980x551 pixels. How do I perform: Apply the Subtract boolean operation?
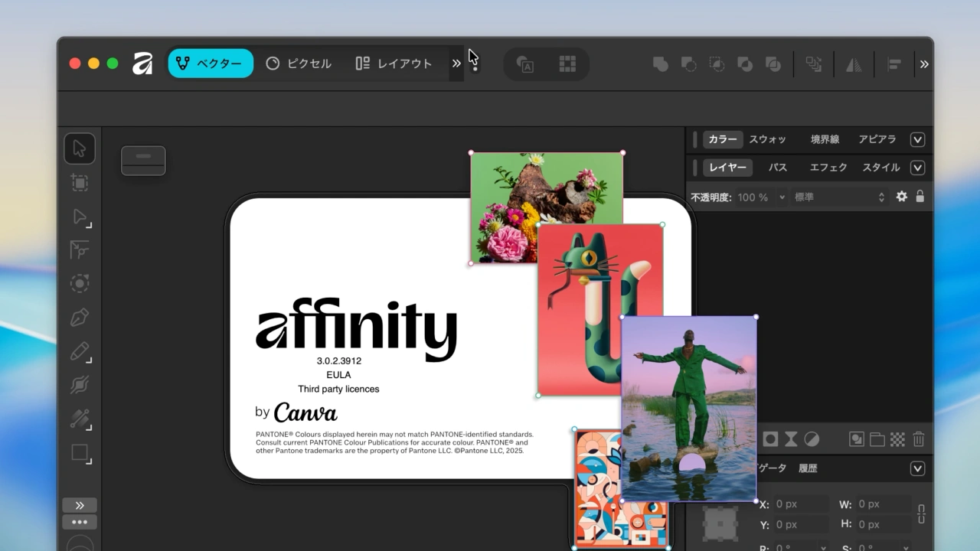[688, 64]
